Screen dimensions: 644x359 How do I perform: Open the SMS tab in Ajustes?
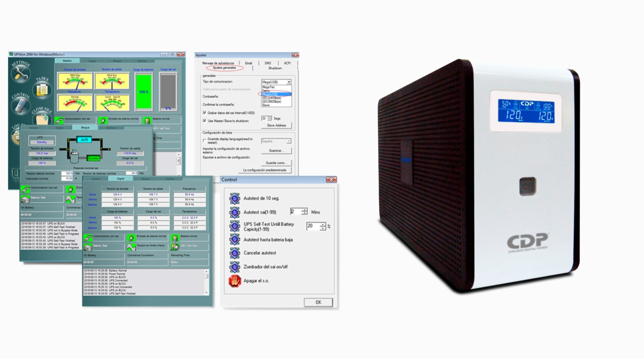pyautogui.click(x=268, y=63)
